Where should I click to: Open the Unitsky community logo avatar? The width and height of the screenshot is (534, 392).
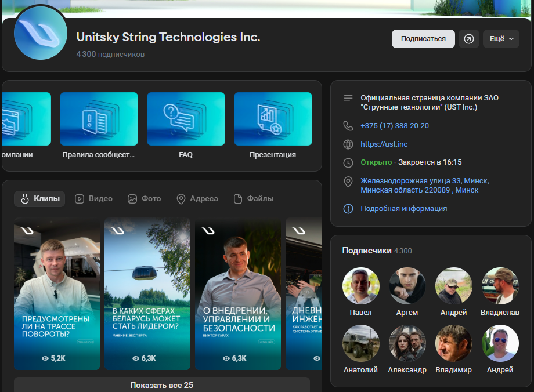(x=41, y=33)
